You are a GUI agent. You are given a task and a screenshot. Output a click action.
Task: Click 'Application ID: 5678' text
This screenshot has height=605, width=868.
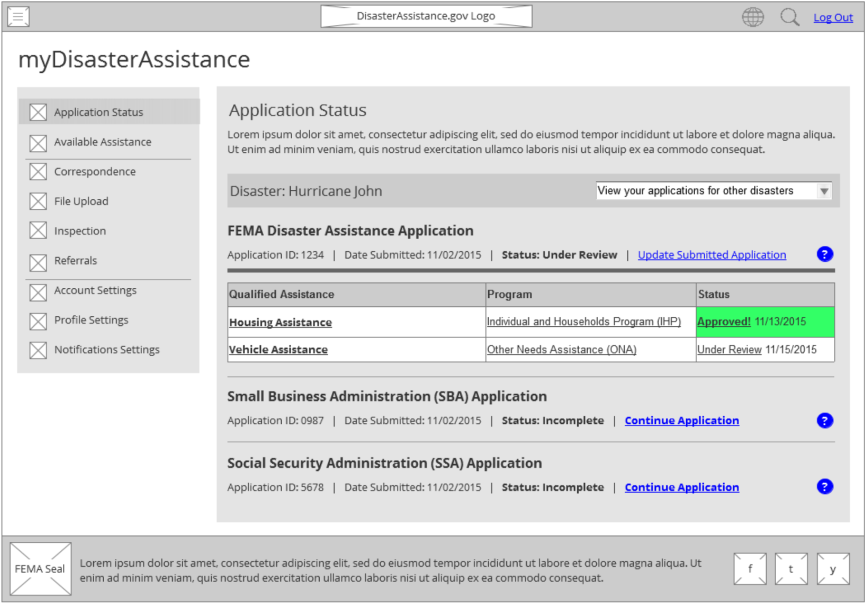pos(276,487)
